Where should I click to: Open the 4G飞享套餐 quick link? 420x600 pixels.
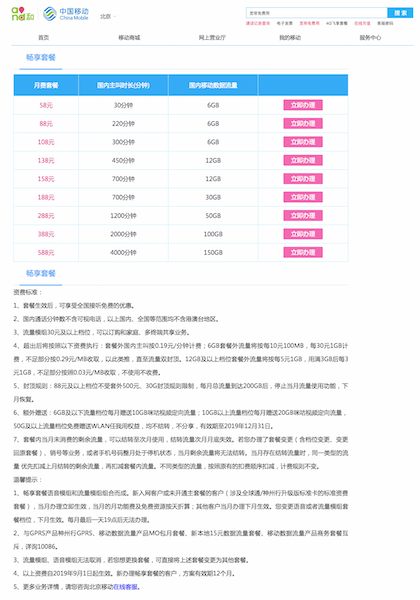(x=337, y=23)
